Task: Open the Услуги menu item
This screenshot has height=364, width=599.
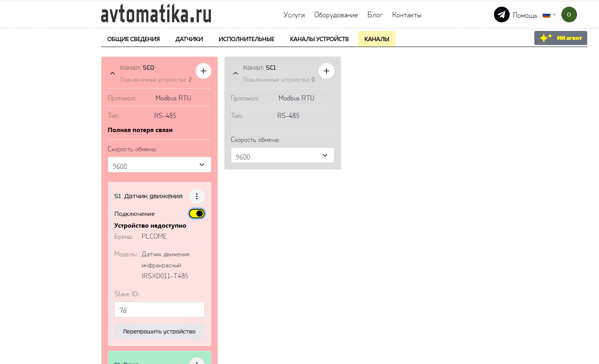Action: (x=294, y=15)
